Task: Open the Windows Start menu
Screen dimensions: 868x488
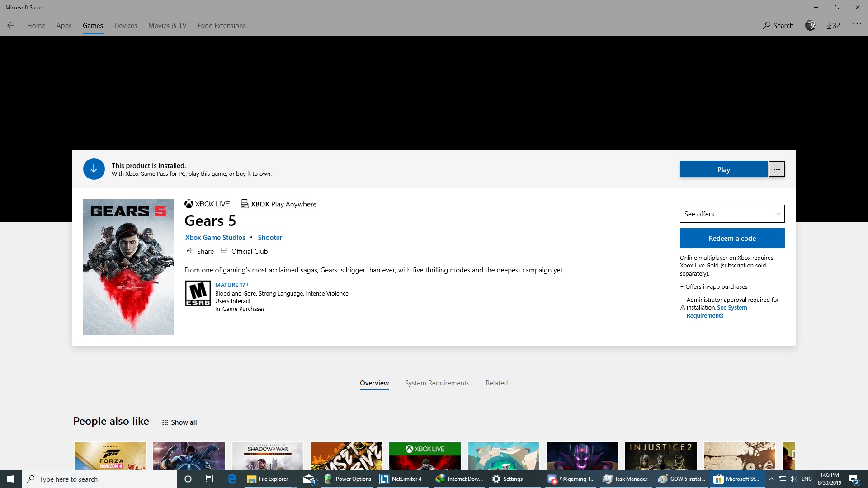Action: pyautogui.click(x=11, y=479)
